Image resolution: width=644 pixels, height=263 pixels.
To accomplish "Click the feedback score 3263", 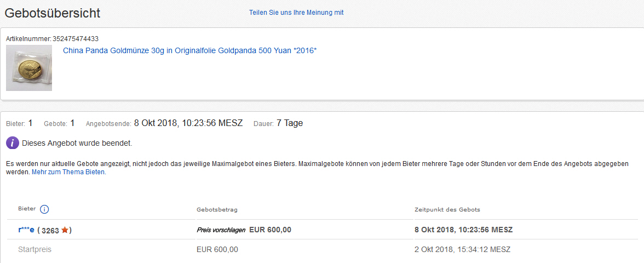I will tap(50, 231).
